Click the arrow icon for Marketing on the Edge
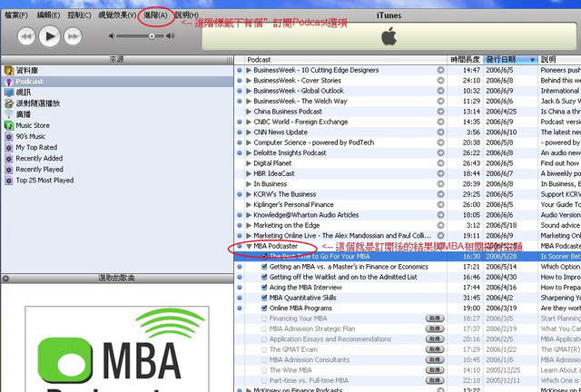 [440, 225]
